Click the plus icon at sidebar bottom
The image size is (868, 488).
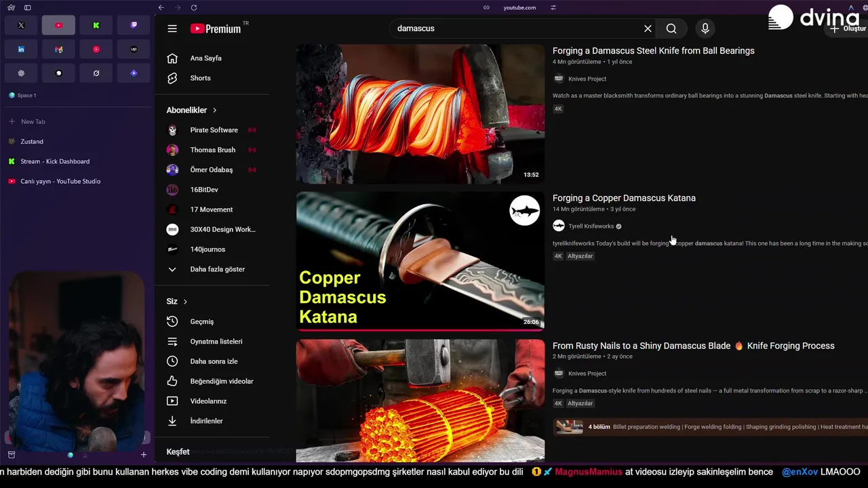pyautogui.click(x=143, y=455)
